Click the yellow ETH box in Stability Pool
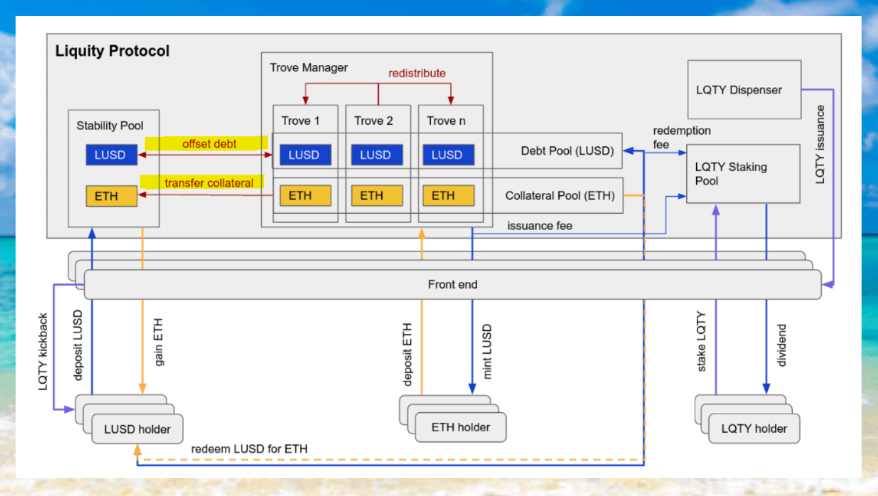This screenshot has height=496, width=878. 110,196
